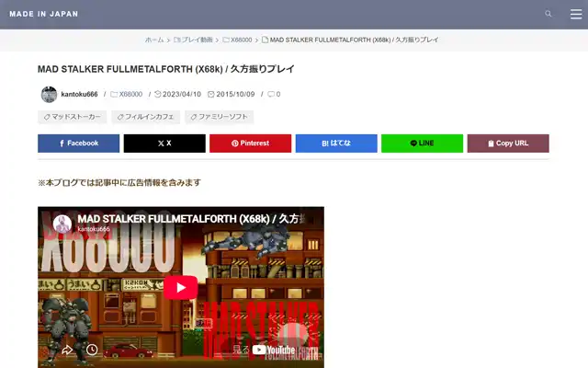588x368 pixels.
Task: Open kantoku666 author avatar
Action: coord(49,94)
